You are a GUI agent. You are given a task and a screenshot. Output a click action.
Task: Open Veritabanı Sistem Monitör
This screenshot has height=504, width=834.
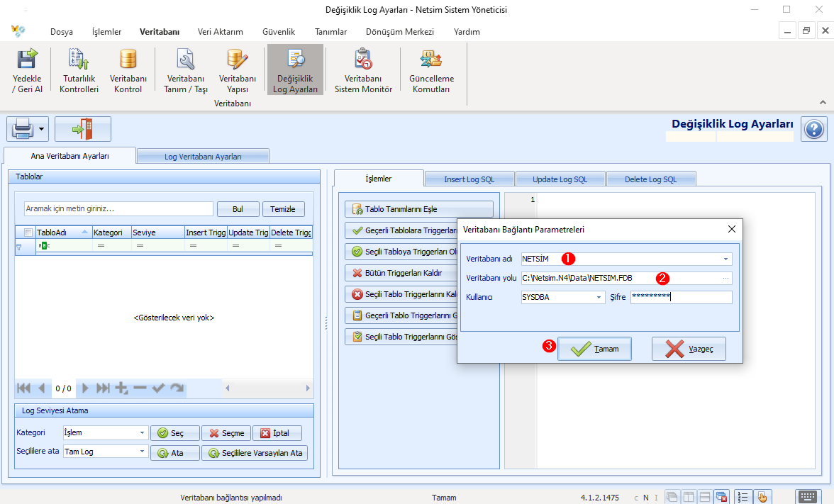coord(363,71)
